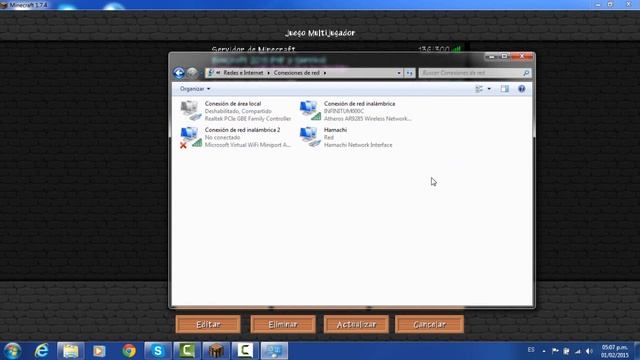Open the address bar history dropdown
The image size is (640, 360).
pyautogui.click(x=399, y=73)
